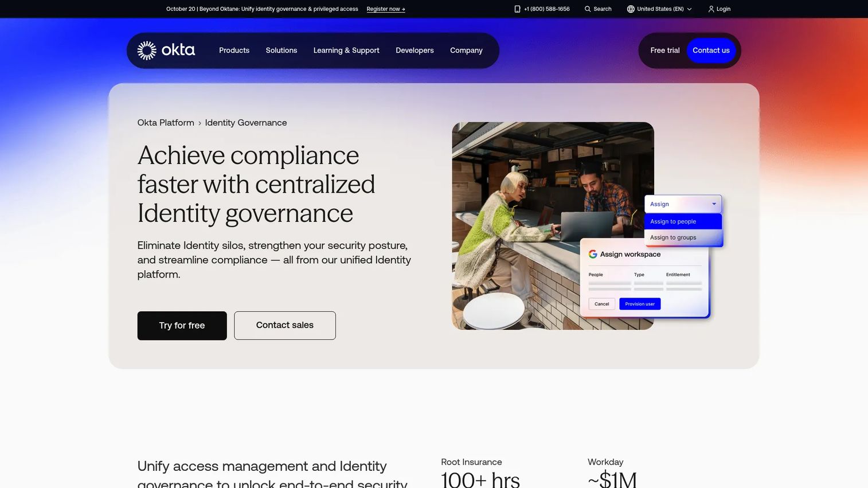Click the user Login icon
This screenshot has width=868, height=488.
(x=711, y=9)
